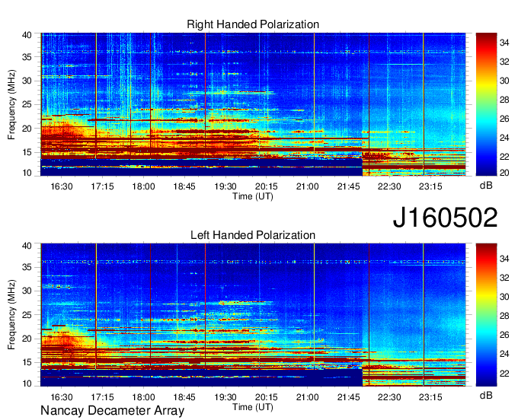Screen dimensions: 518x420
Task: Click the Right Handed Polarization spectrogram image
Action: coord(253,104)
